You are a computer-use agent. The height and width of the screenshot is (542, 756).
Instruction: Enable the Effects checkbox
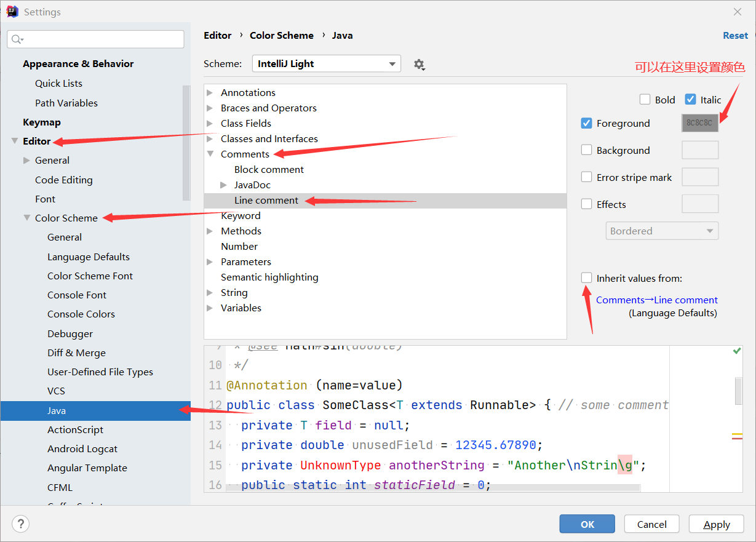tap(586, 204)
